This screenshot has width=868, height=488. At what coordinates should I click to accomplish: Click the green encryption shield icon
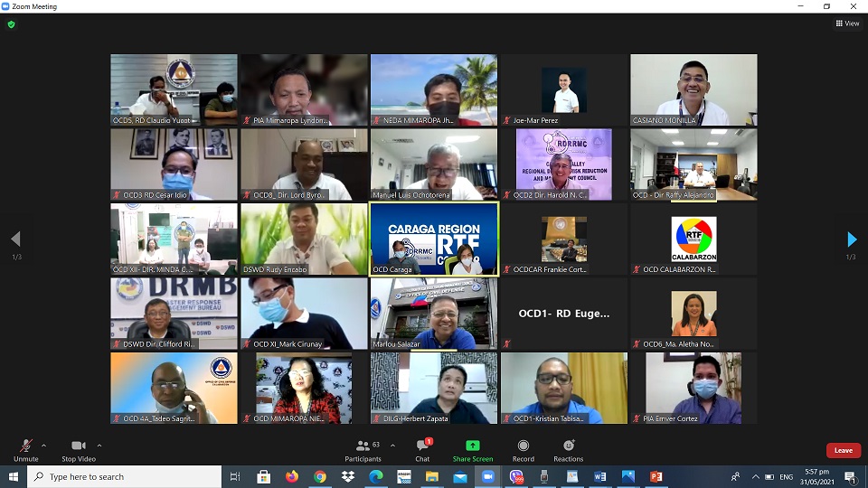[11, 24]
